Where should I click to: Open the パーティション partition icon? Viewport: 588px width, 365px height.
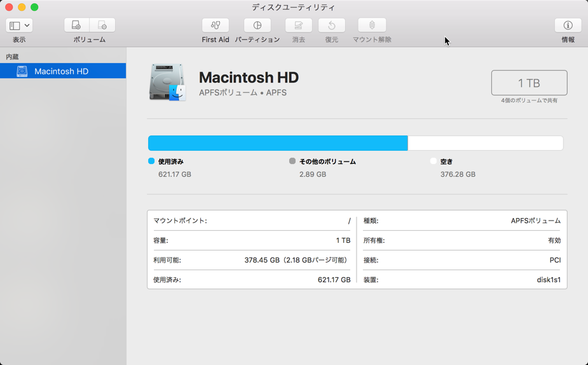click(x=257, y=25)
